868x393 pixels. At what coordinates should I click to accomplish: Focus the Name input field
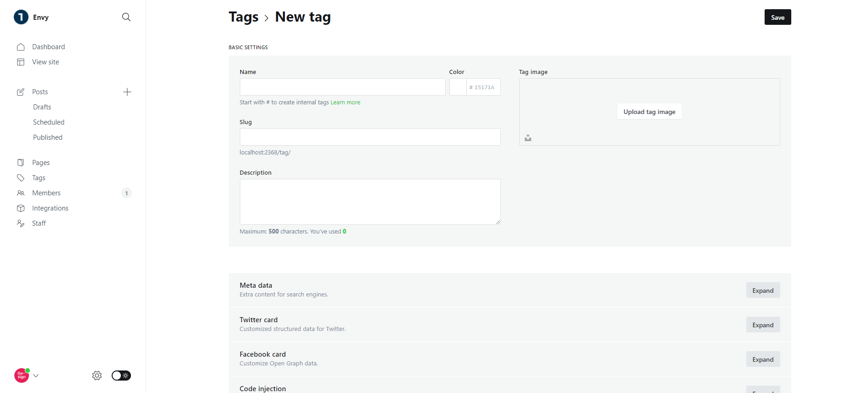342,87
